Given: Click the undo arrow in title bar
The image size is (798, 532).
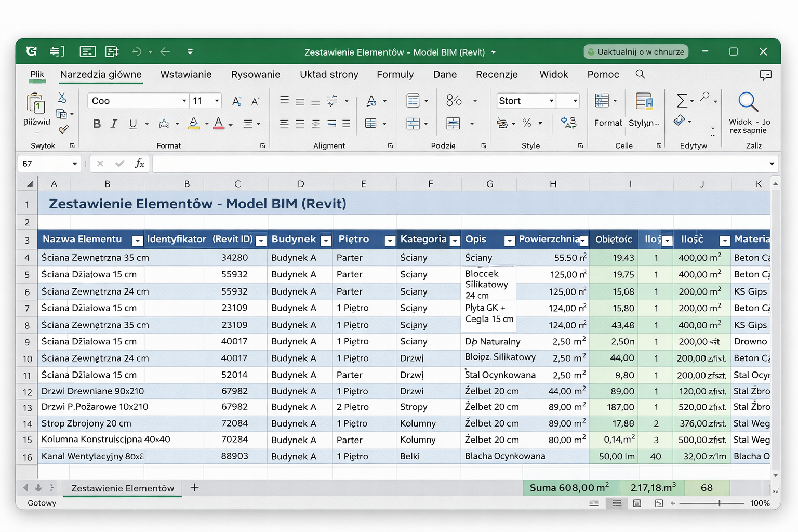Looking at the screenshot, I should [x=137, y=51].
